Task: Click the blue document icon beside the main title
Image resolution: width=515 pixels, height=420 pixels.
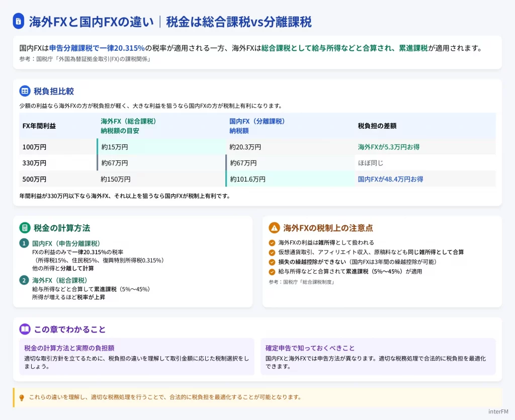Action: 19,21
